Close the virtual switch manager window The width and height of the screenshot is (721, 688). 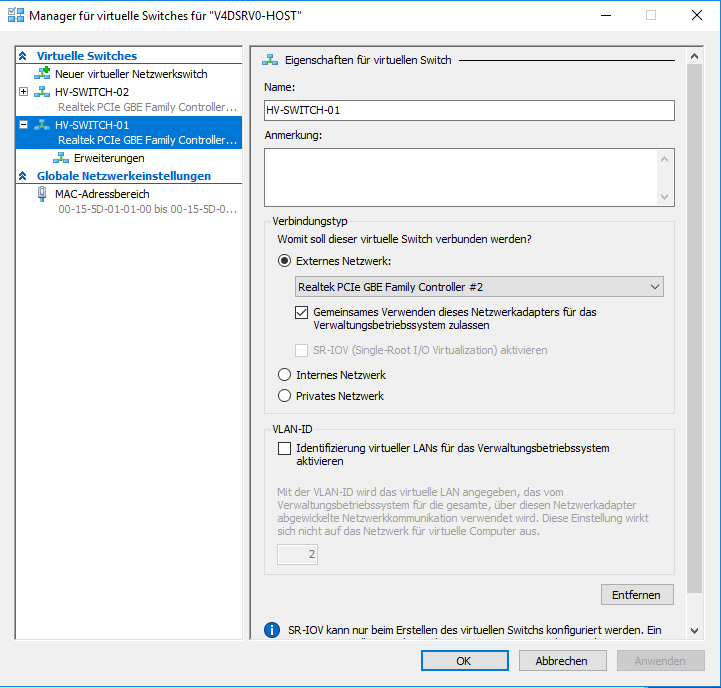pyautogui.click(x=697, y=15)
